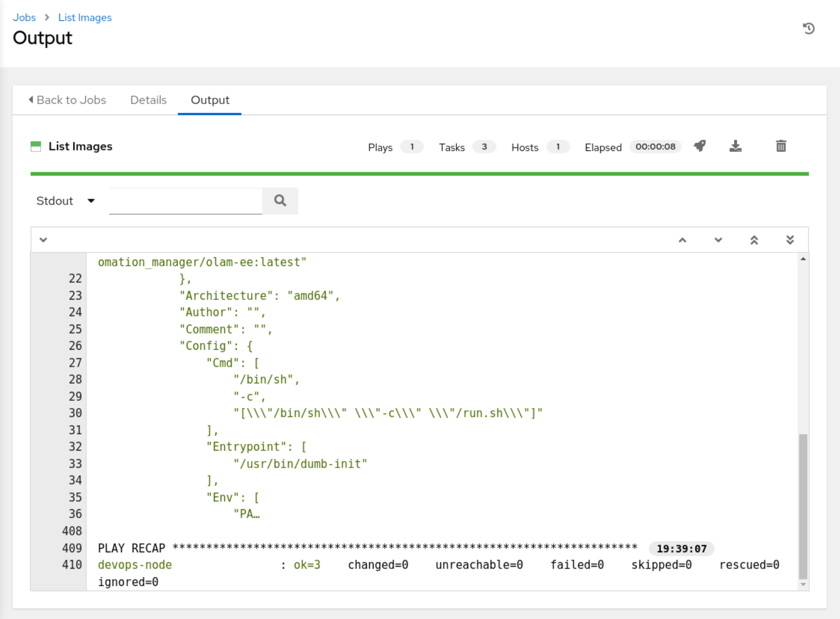
Task: Collapse all output with chevron toggle
Action: [43, 240]
